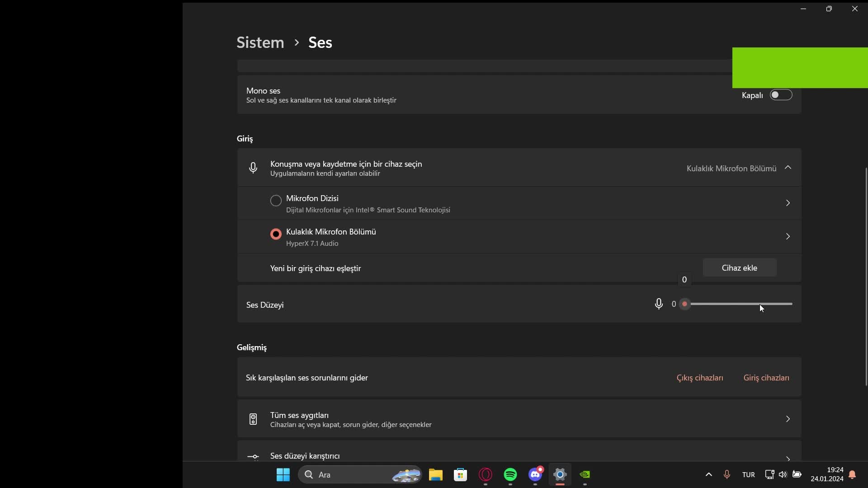Select the Kulaklık Mikrofon Bölümü radio button
Viewport: 868px width, 488px height.
tap(276, 234)
